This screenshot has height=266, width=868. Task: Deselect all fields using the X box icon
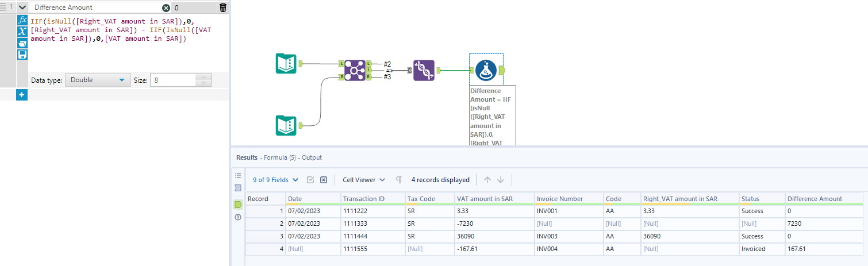(324, 180)
